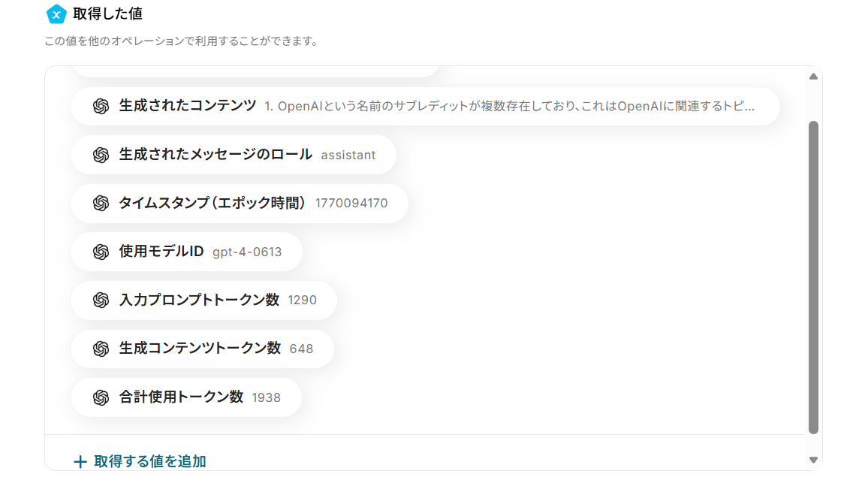Click OpenAI icon beside 生成されたメッセージのロール

click(x=101, y=155)
